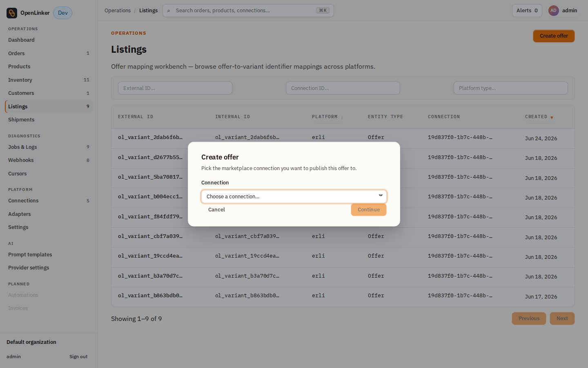Click the Jun 17, 2026 created date

[541, 297]
